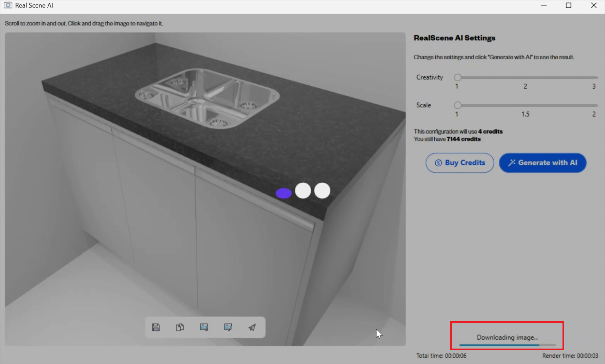Click the Generate with AI button

[543, 163]
